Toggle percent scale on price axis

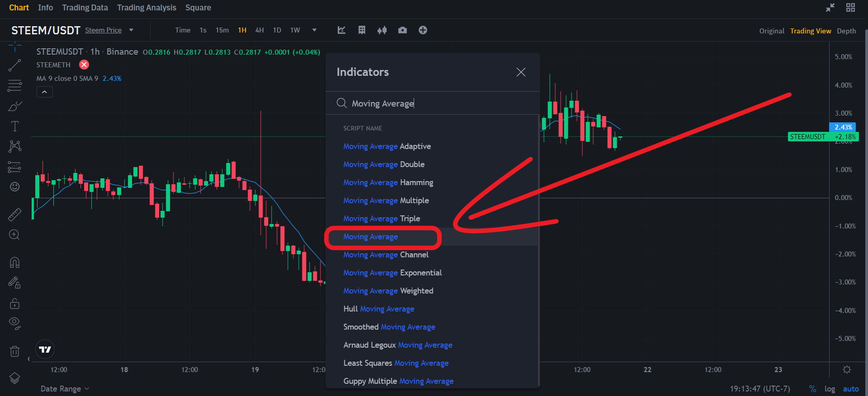[813, 389]
